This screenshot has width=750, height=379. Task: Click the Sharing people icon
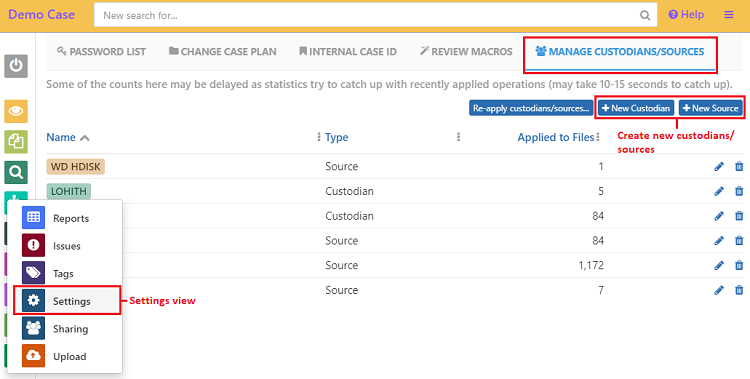point(33,328)
